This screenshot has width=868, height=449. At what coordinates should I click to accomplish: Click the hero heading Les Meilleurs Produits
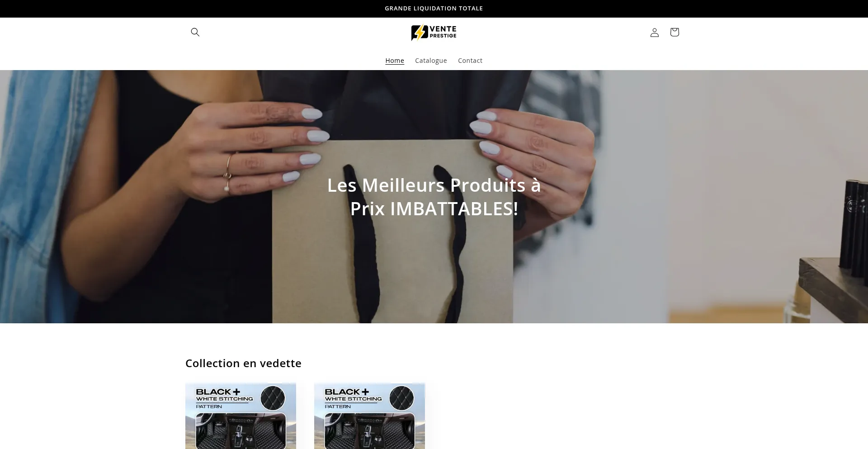434,197
